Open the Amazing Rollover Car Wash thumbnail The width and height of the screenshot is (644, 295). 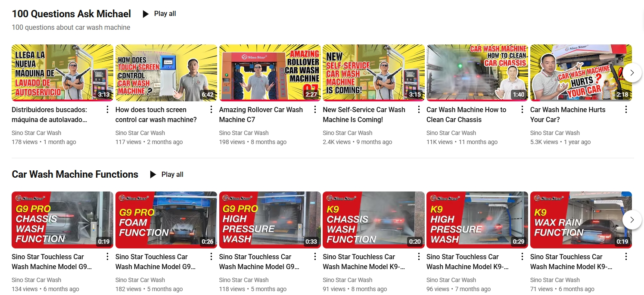tap(270, 73)
